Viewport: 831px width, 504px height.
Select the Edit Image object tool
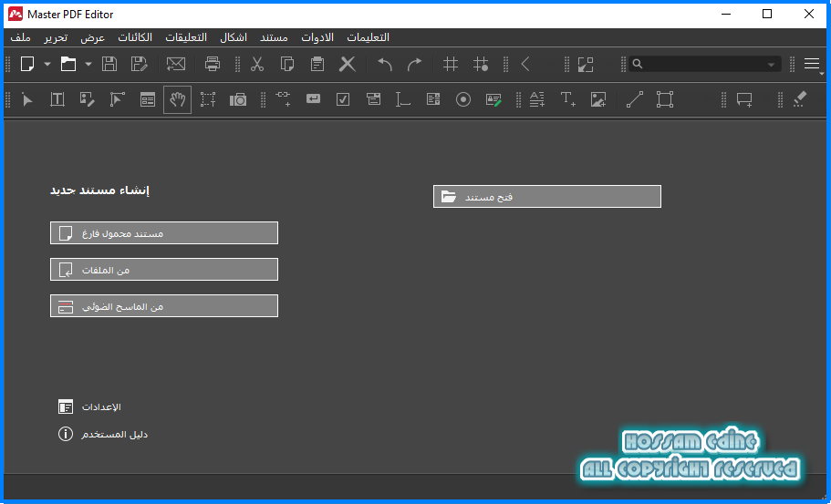pos(87,99)
